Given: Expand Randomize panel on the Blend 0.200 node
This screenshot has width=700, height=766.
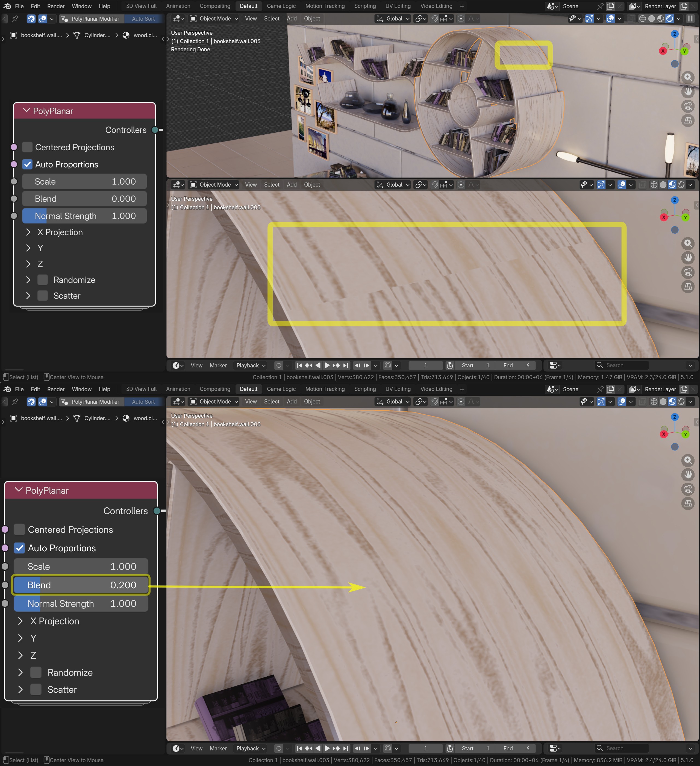Looking at the screenshot, I should pyautogui.click(x=20, y=672).
